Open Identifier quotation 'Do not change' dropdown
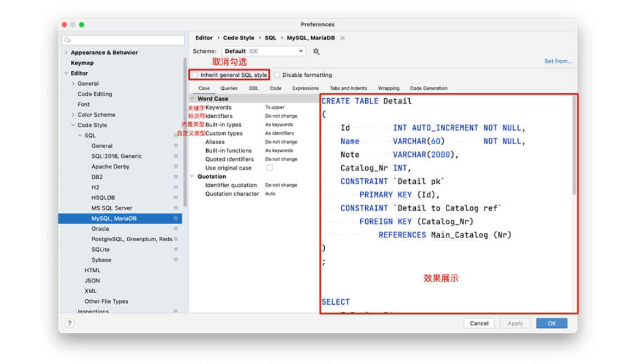This screenshot has height=364, width=628. click(281, 185)
